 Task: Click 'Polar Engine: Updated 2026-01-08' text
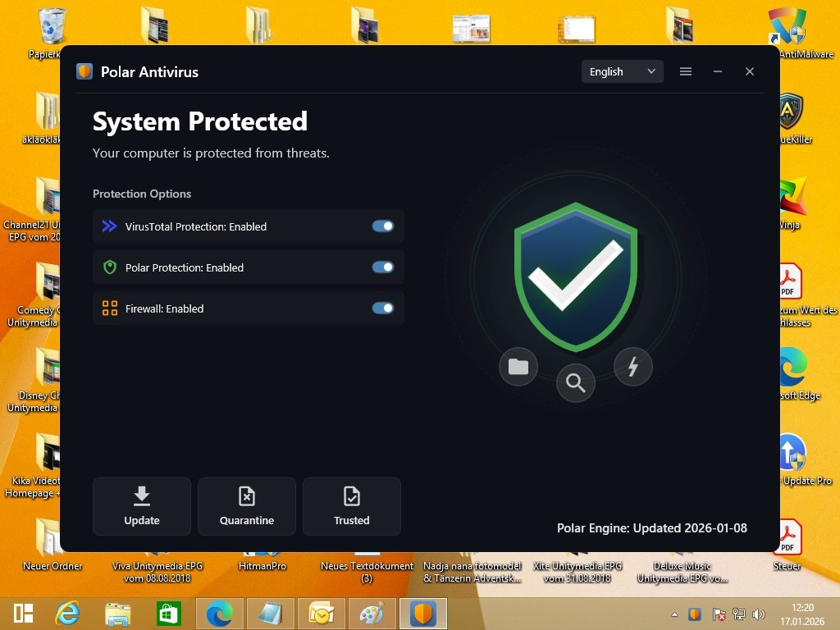point(652,527)
